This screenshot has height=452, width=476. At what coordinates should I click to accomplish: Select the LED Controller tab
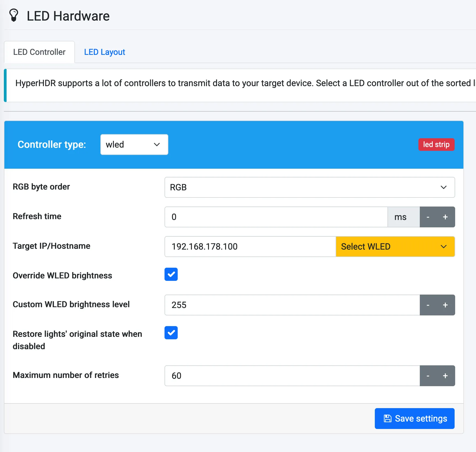click(39, 52)
